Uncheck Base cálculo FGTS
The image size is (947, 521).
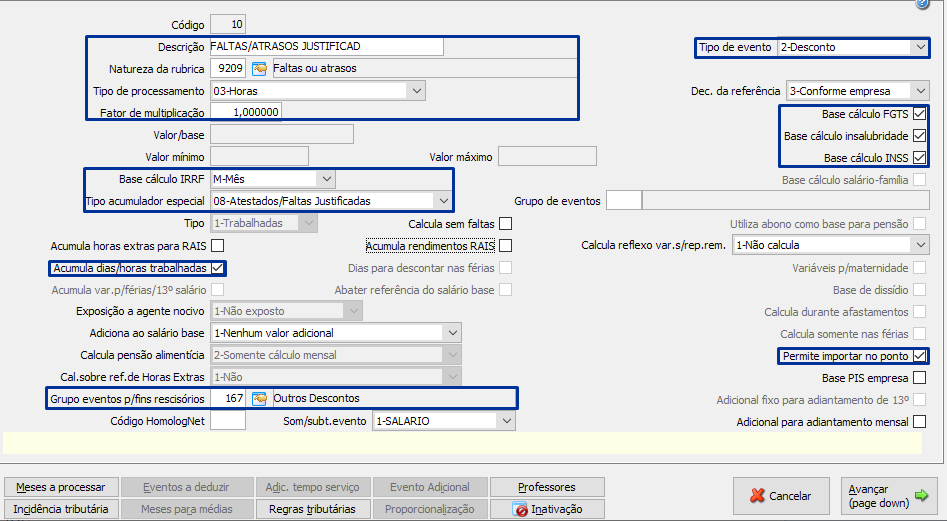pyautogui.click(x=919, y=113)
